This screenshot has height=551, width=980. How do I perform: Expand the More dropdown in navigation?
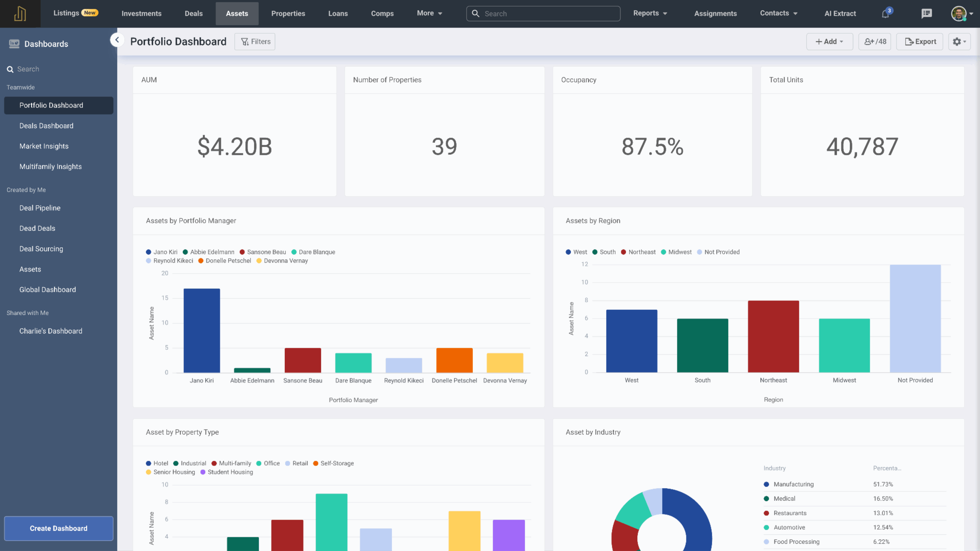[x=429, y=13]
